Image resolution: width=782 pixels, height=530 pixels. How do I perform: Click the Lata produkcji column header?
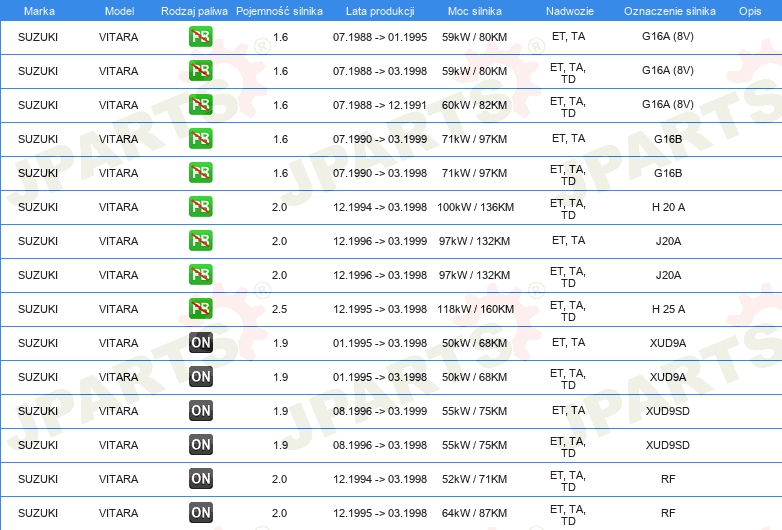tap(380, 11)
